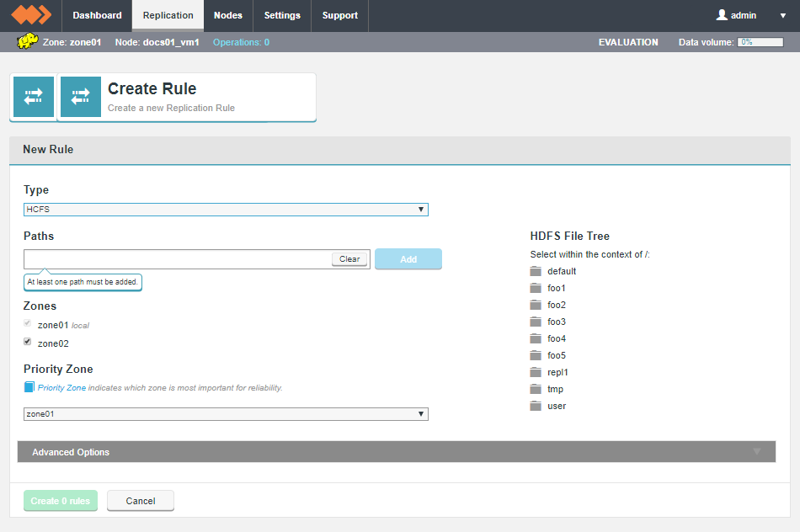This screenshot has height=532, width=800.
Task: Click the Clear button in Paths
Action: click(349, 259)
